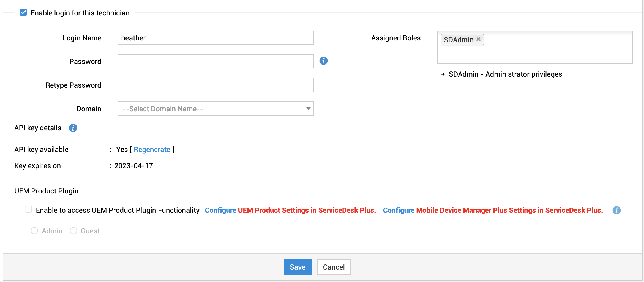This screenshot has height=282, width=644.
Task: Remove the SDAdmin role tag
Action: point(479,39)
